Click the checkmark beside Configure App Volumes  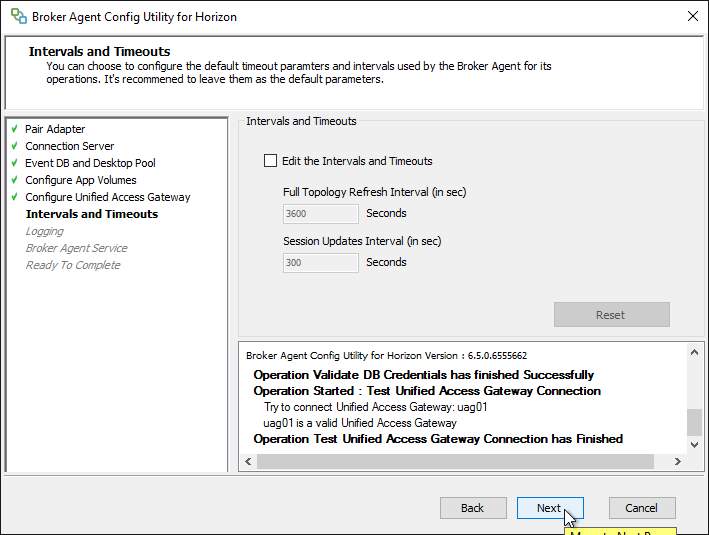[14, 180]
